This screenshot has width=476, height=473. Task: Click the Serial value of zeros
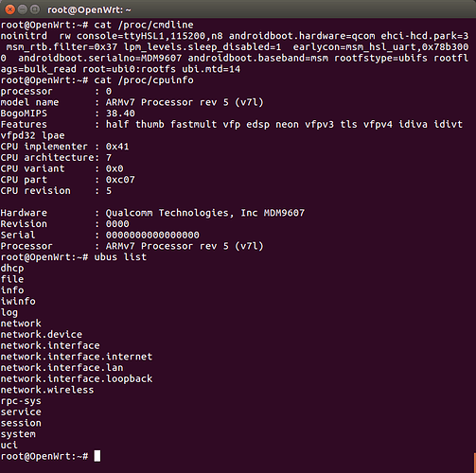[x=152, y=235]
